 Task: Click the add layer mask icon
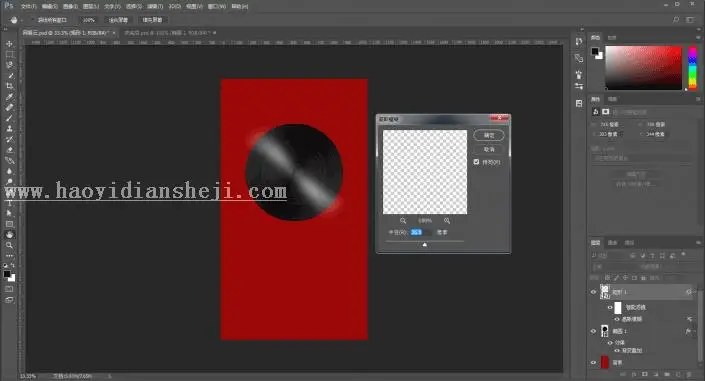(645, 374)
